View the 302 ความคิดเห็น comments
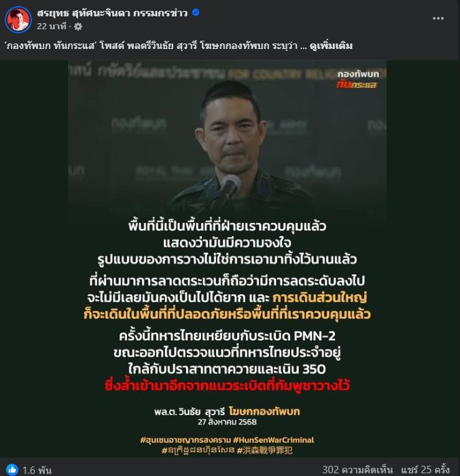Image resolution: width=460 pixels, height=476 pixels. [357, 469]
